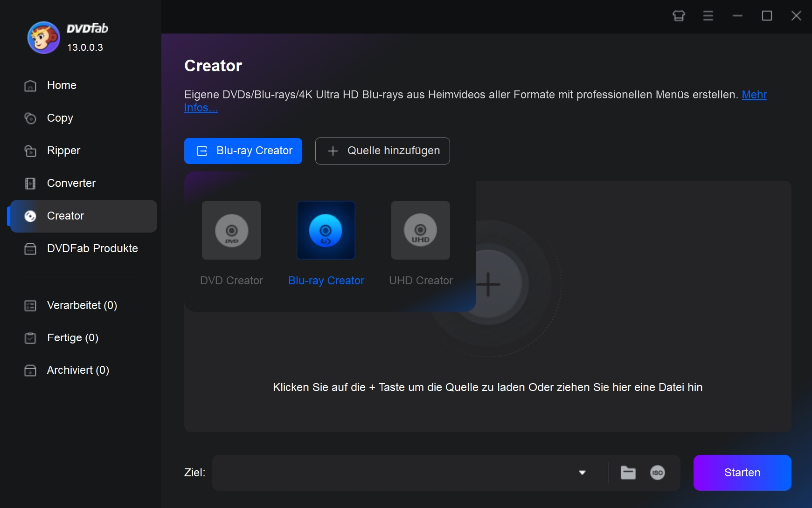Viewport: 812px width, 508px height.
Task: Click the Creator disc sidebar icon
Action: [30, 216]
